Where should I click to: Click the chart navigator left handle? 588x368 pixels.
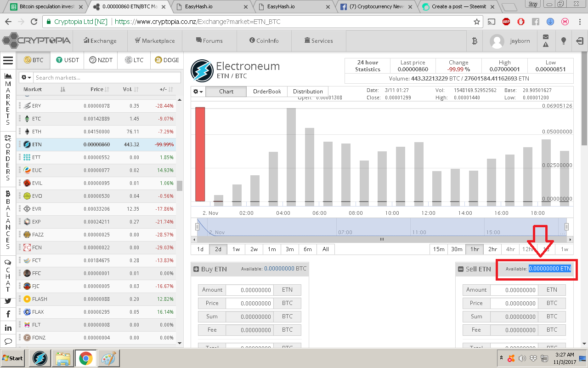point(198,227)
